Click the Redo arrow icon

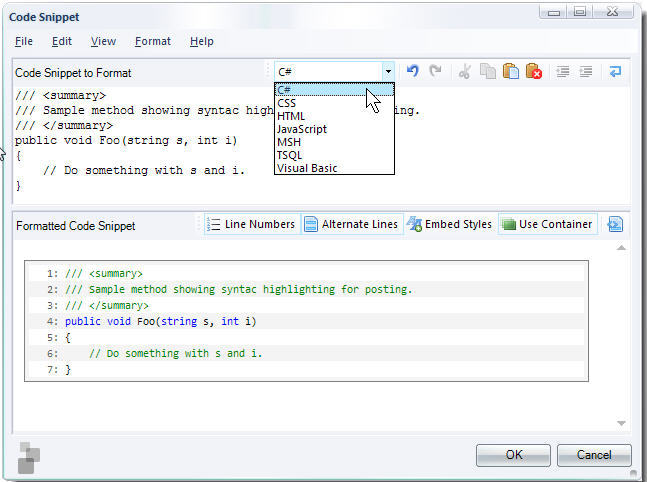(435, 71)
